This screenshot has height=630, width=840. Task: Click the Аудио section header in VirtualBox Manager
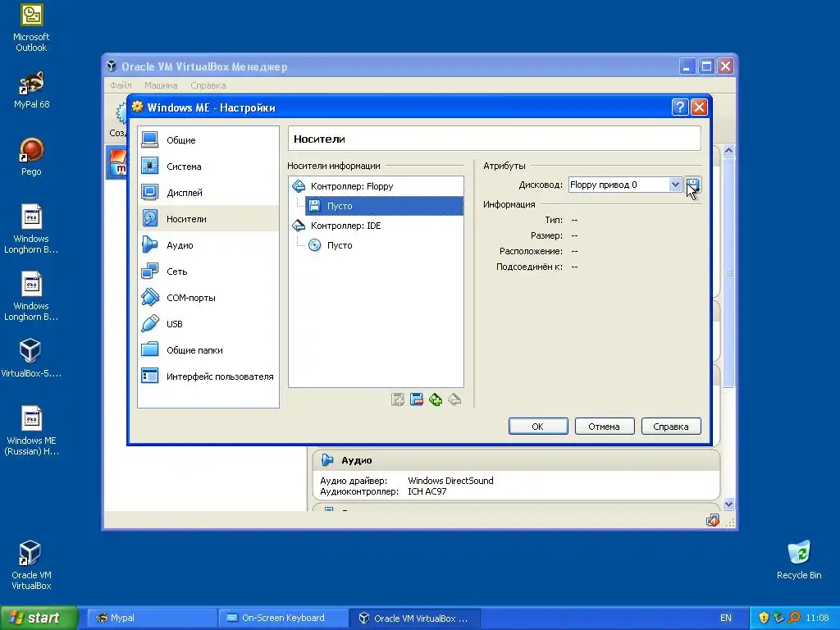(516, 460)
